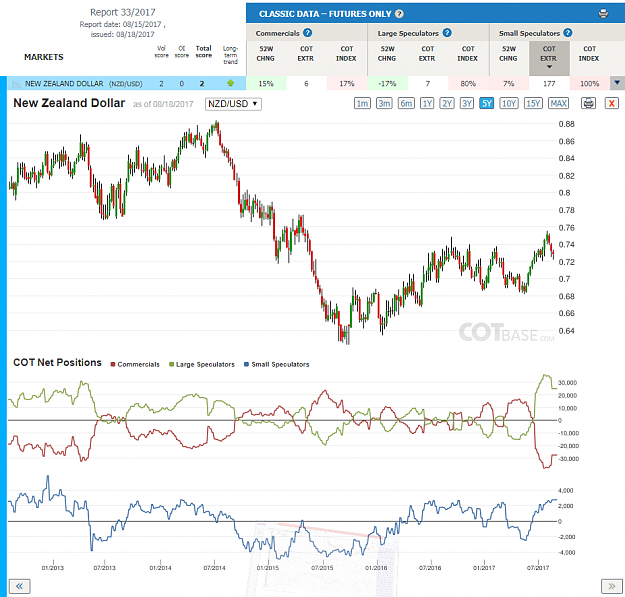
Task: Expand the row dropdown arrow at far right
Action: click(x=617, y=83)
